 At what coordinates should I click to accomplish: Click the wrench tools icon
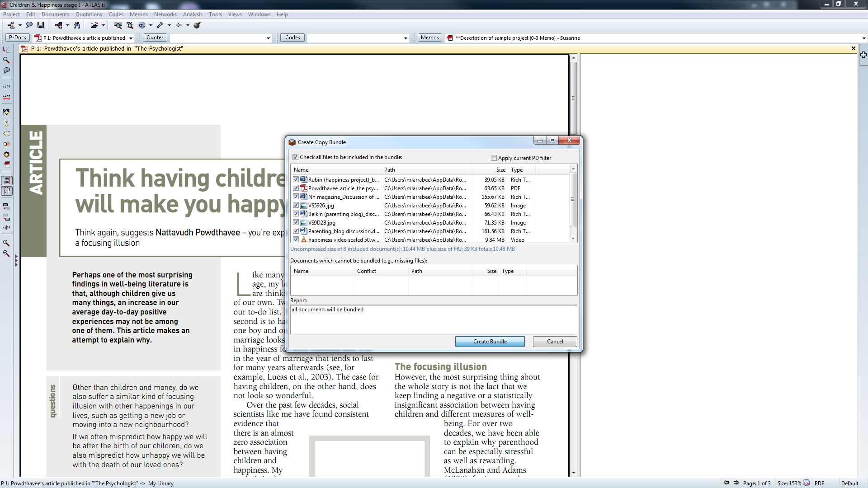coord(160,25)
